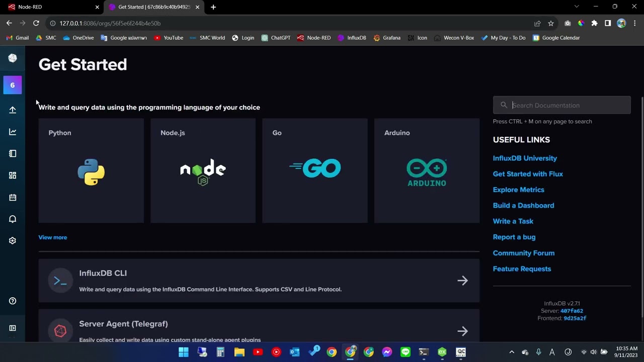Viewport: 644px width, 362px height.
Task: Open InfluxDB bookmark
Action: [x=352, y=38]
